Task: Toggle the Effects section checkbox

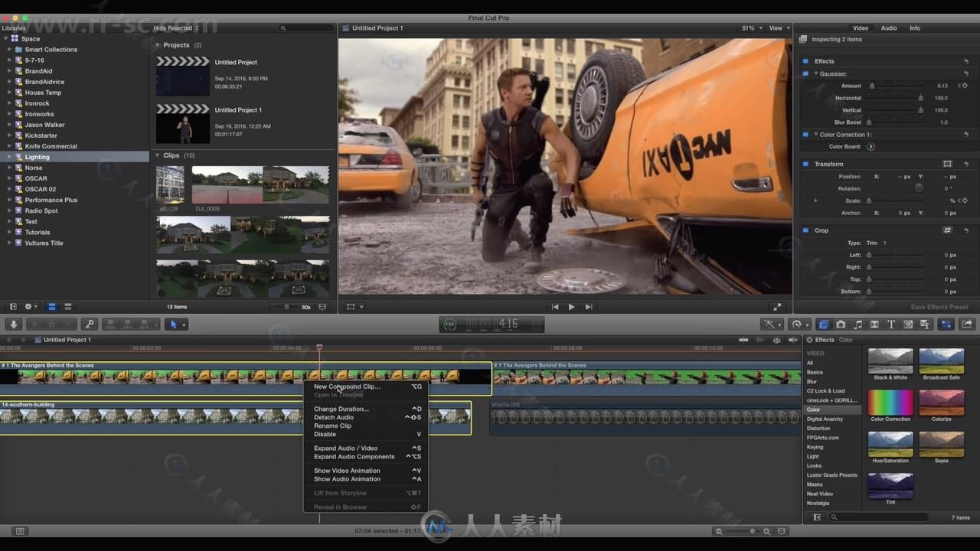Action: [805, 61]
